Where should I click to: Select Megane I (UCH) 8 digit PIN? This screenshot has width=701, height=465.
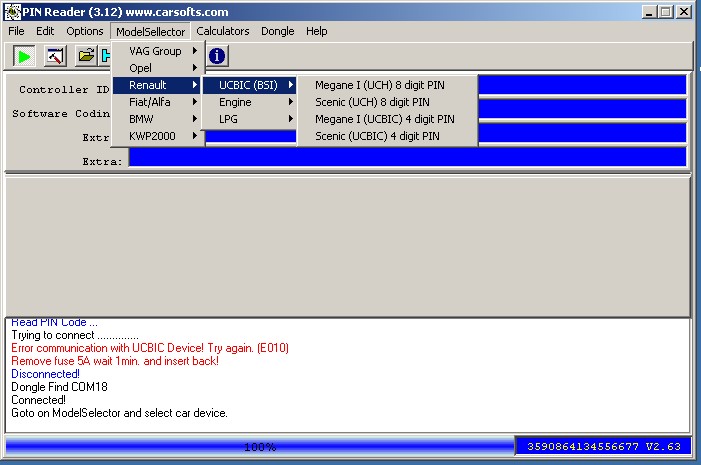tap(388, 85)
